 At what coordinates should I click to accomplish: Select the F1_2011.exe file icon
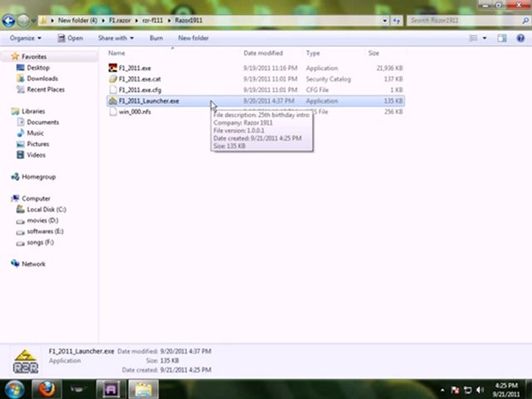[x=112, y=68]
